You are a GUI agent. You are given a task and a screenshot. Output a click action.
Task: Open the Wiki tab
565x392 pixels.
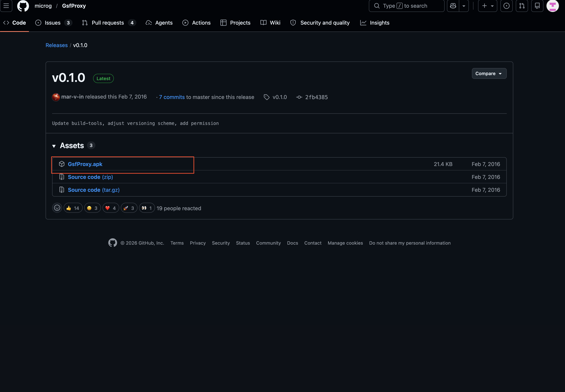(270, 23)
